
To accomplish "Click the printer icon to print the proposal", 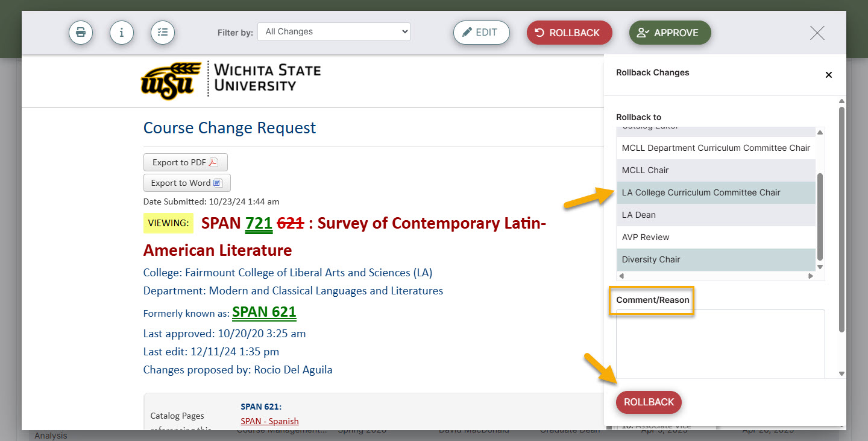I will 81,33.
